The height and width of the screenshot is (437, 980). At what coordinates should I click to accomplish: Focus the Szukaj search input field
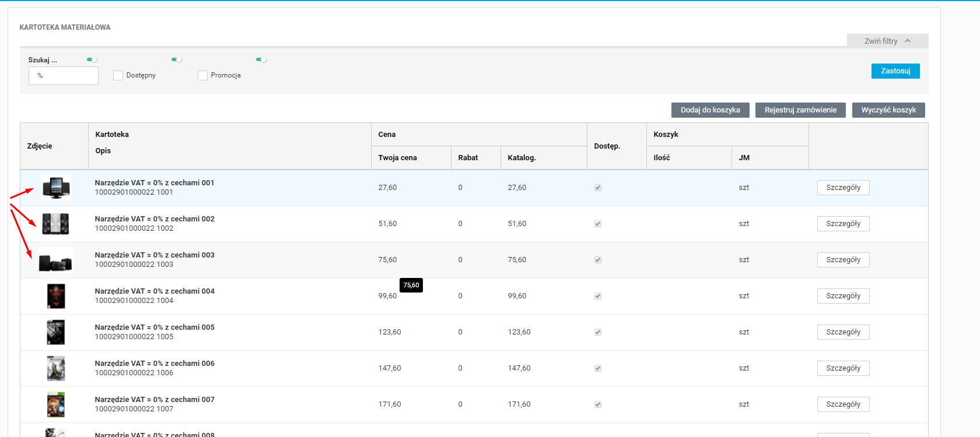(64, 76)
